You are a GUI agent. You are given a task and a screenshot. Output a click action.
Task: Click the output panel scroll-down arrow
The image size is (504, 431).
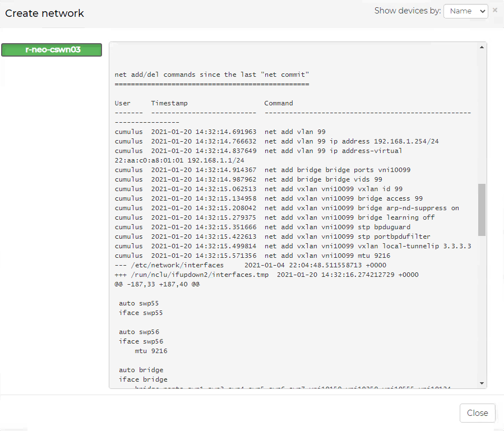482,383
